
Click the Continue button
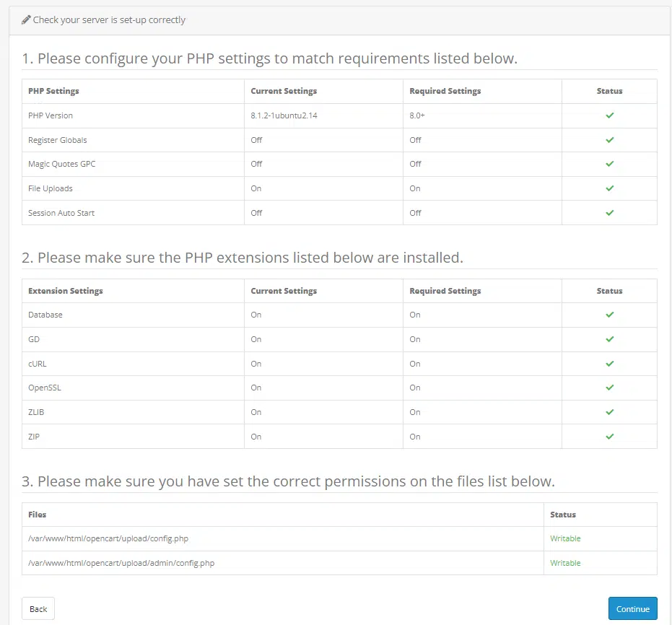click(x=632, y=608)
